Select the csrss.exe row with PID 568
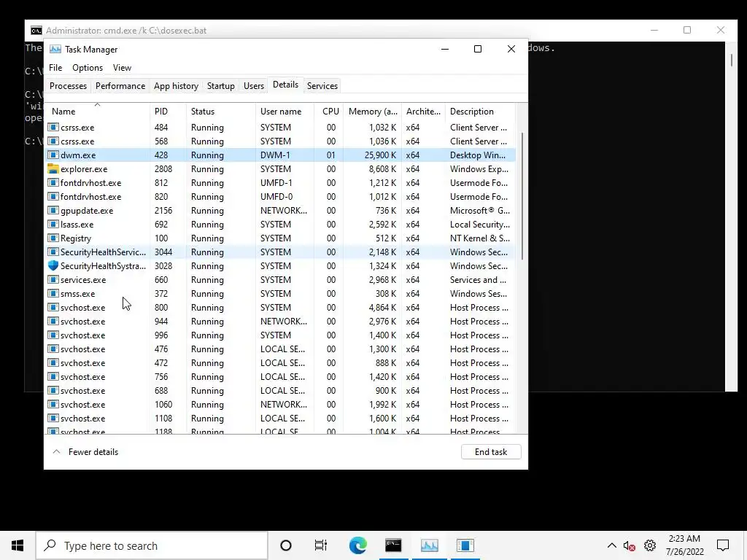 coord(280,141)
